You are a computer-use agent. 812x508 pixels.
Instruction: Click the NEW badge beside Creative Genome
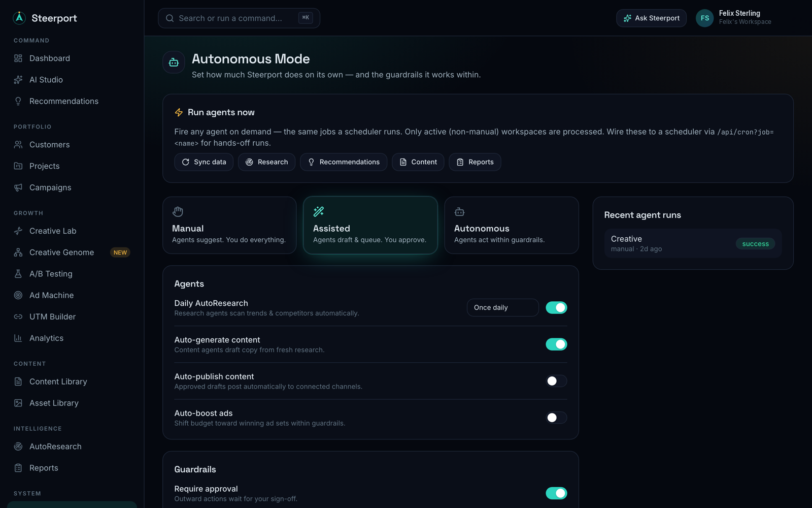pyautogui.click(x=120, y=252)
